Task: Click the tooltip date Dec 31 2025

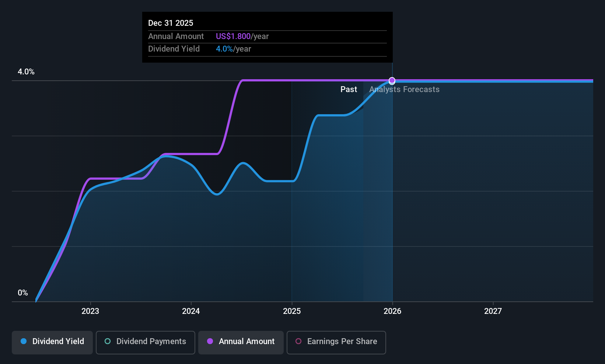Action: click(x=171, y=23)
